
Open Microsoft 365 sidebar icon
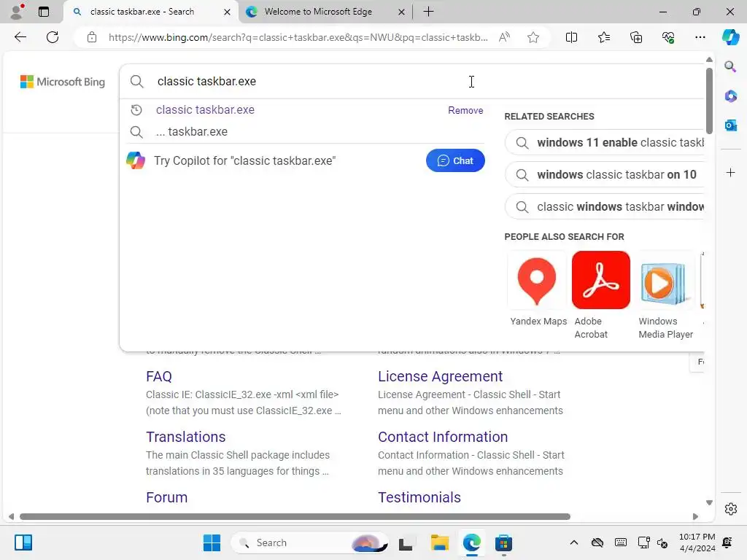(x=730, y=96)
